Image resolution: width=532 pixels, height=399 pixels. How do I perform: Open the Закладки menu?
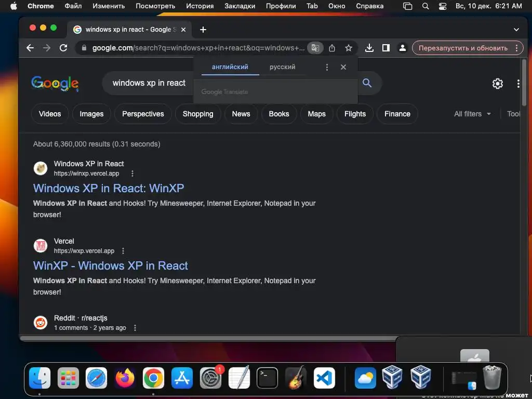240,6
